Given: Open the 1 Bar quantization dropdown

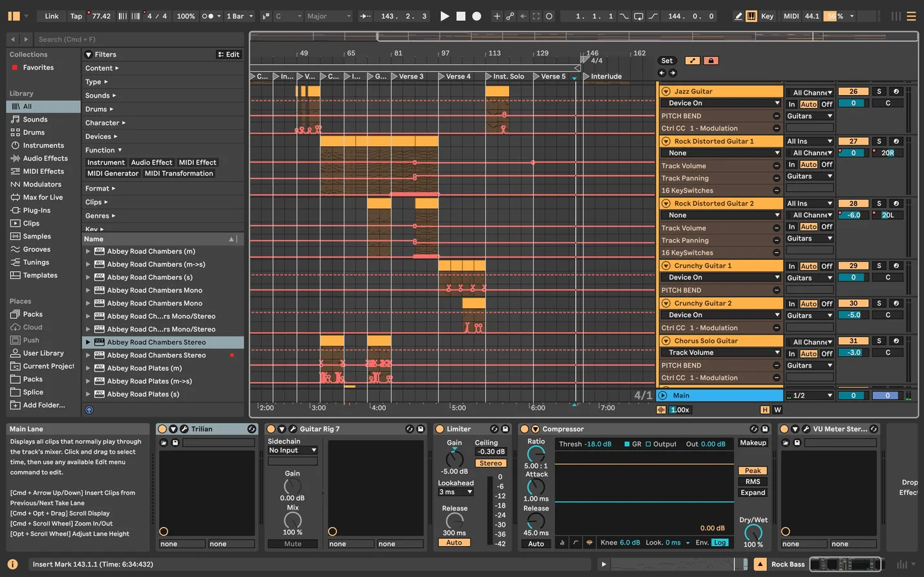Looking at the screenshot, I should point(240,16).
